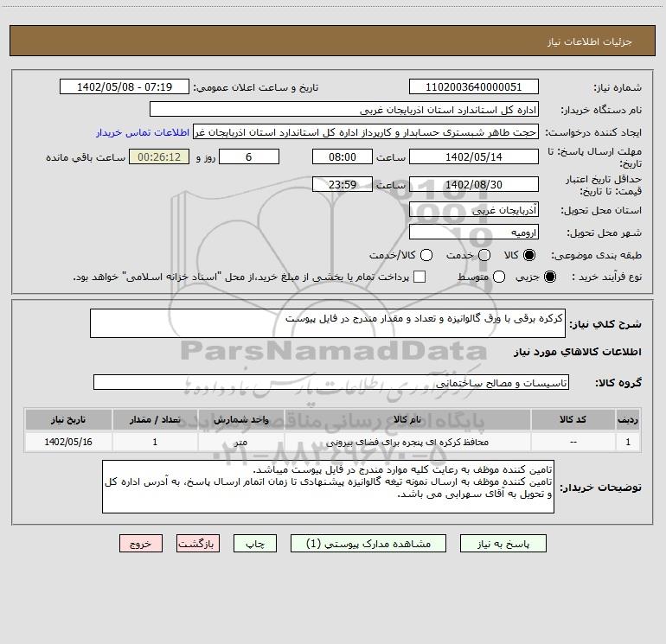
Task: Select the جزیی purchase type radio
Action: coord(549,277)
